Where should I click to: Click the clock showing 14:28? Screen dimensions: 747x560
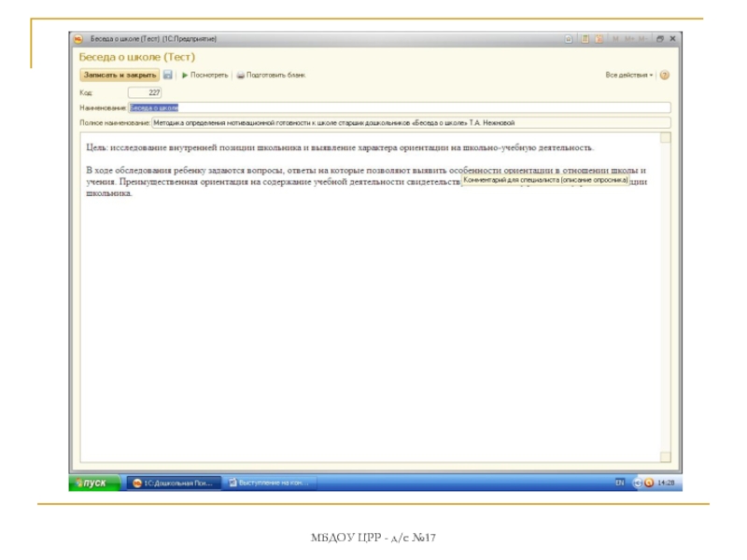click(x=666, y=483)
